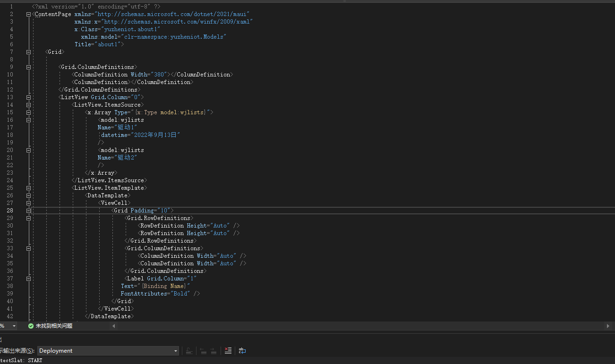Click the find message in code icon
The height and width of the screenshot is (364, 615).
(189, 351)
